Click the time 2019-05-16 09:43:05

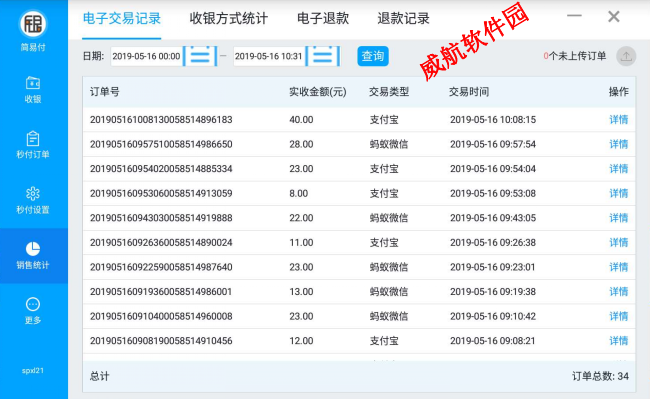(x=493, y=218)
